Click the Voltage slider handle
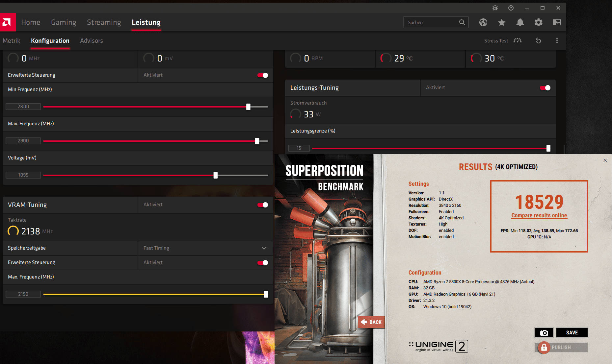The height and width of the screenshot is (364, 612). 215,175
